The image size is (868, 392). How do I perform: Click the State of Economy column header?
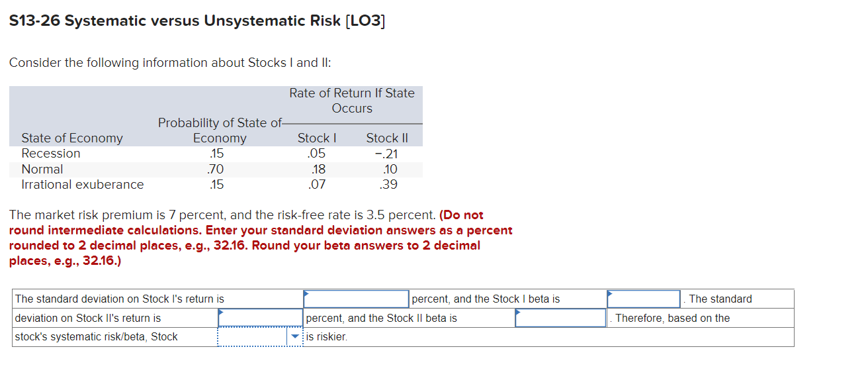coord(71,138)
